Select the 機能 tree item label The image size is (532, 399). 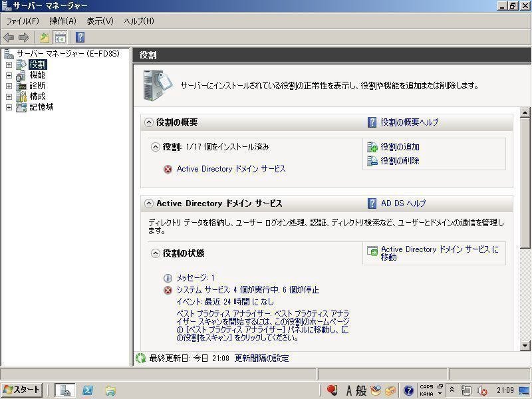[x=37, y=75]
